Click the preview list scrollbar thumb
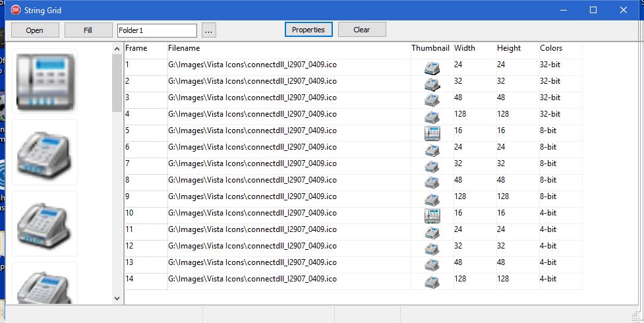644x323 pixels. tap(117, 82)
